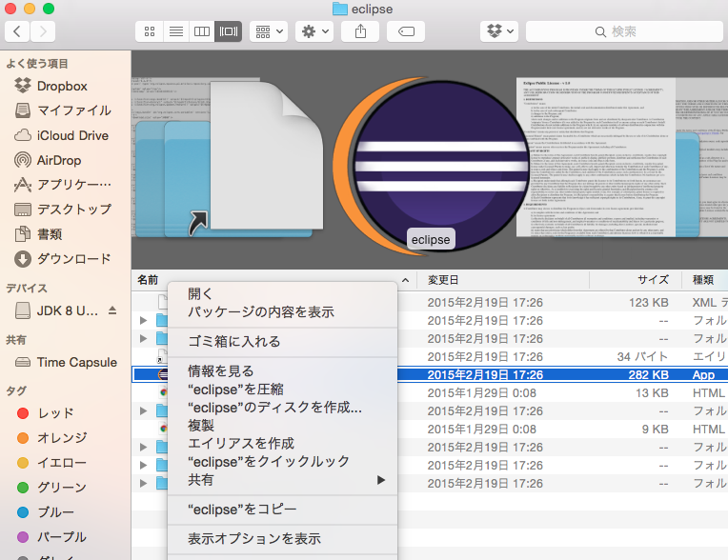Choose “eclipse”を圧縮 from the context menu
The height and width of the screenshot is (560, 728).
coord(282,390)
